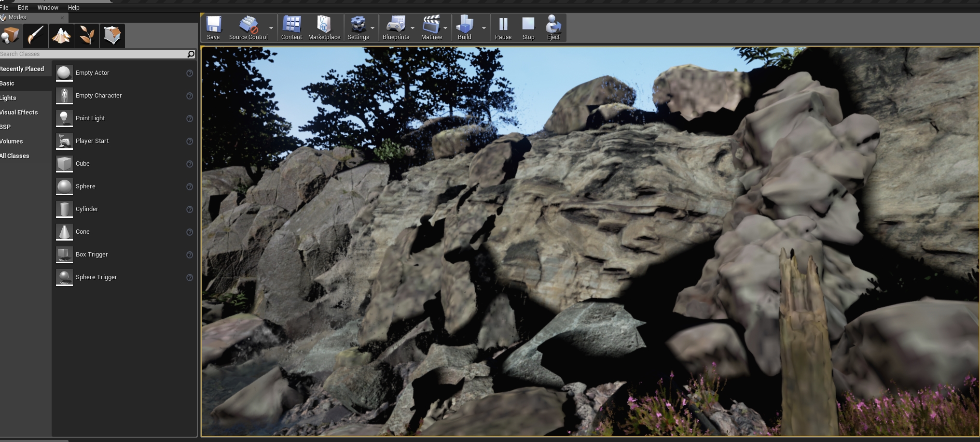This screenshot has height=442, width=980.
Task: Eject from the player controller
Action: pos(553,28)
